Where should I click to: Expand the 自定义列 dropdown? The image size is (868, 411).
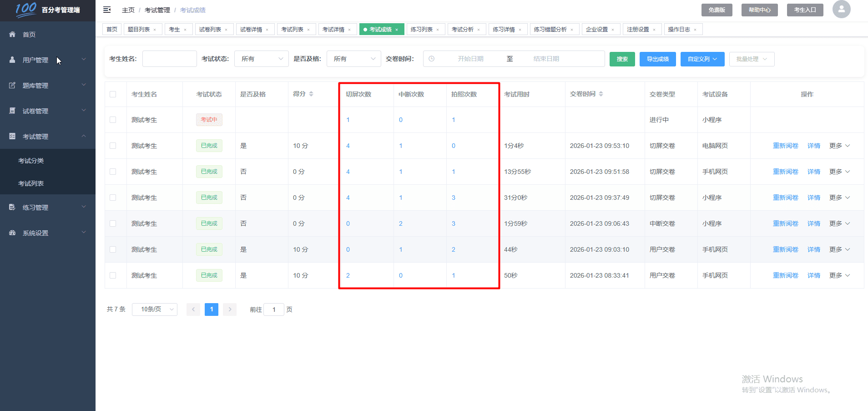click(x=702, y=59)
